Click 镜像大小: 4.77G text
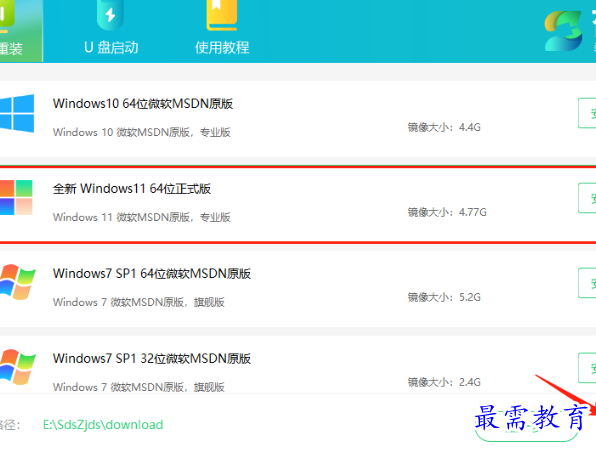596x449 pixels. pos(447,212)
